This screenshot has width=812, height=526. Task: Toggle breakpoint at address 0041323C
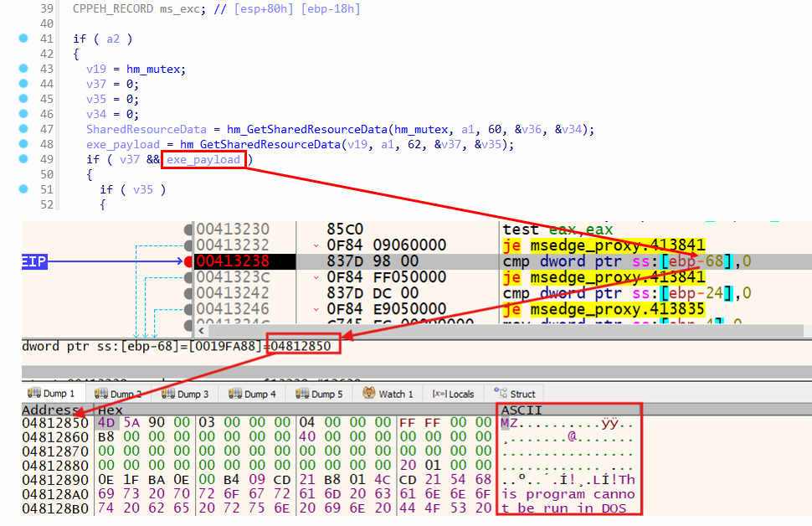point(188,278)
